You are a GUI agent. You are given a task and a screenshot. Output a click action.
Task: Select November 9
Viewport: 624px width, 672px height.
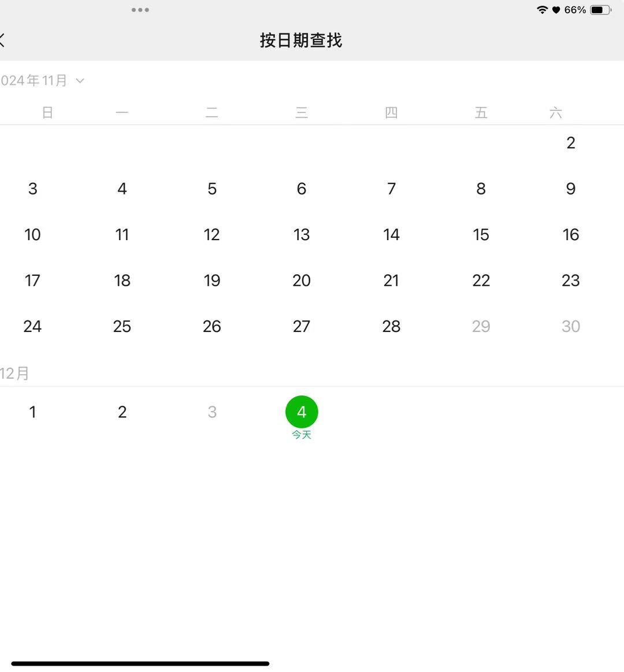point(570,189)
